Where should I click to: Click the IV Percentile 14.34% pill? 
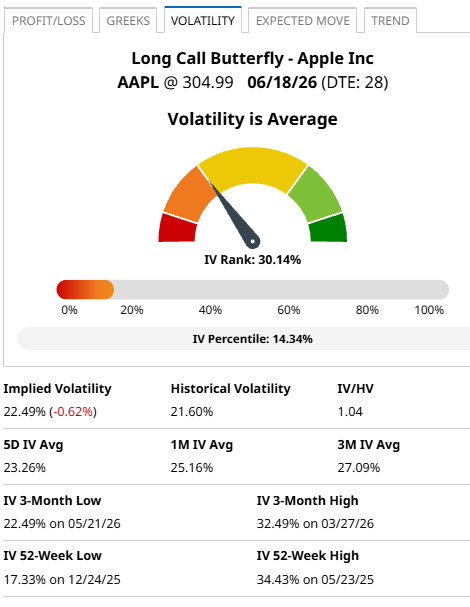click(244, 339)
